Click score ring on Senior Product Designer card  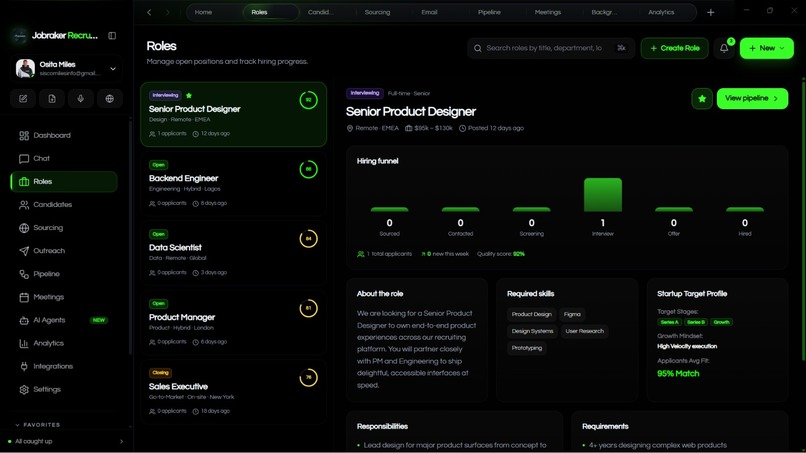(308, 100)
